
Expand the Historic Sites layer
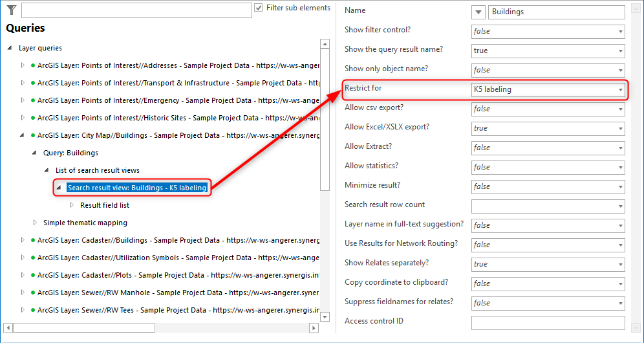click(23, 118)
